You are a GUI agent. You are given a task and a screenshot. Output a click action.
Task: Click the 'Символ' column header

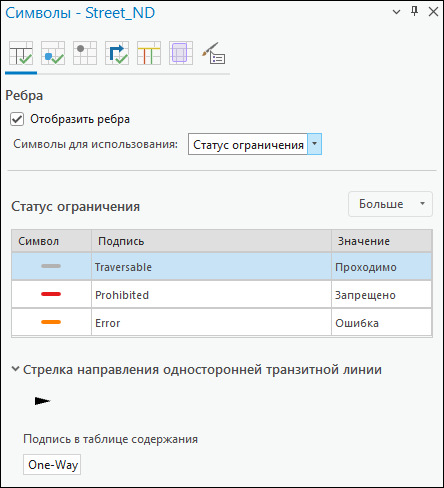point(51,241)
